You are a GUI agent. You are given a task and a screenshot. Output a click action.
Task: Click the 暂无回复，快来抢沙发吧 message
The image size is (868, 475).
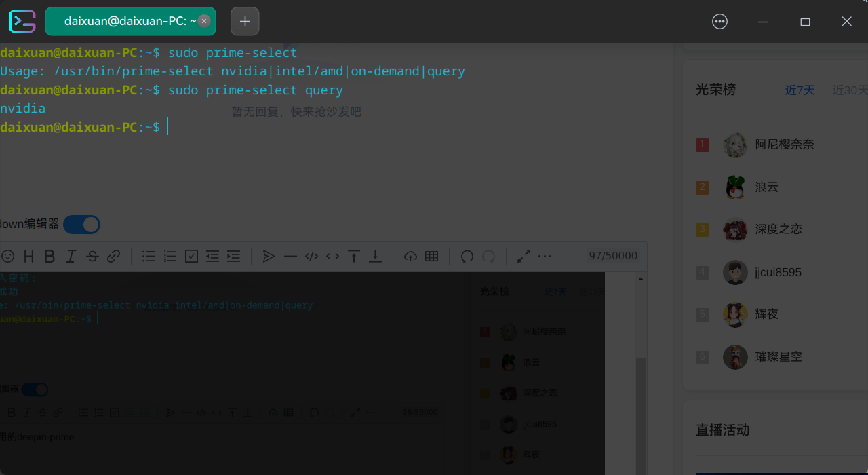[296, 111]
